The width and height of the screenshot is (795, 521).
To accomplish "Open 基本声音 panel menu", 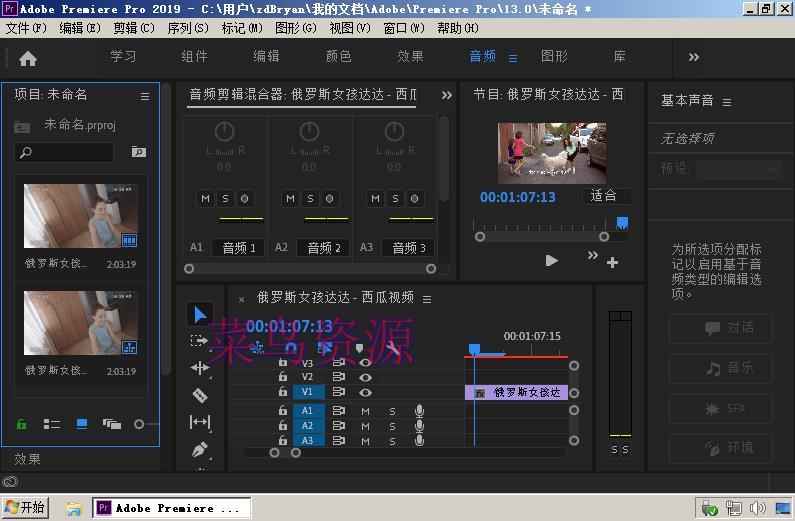I will click(727, 102).
